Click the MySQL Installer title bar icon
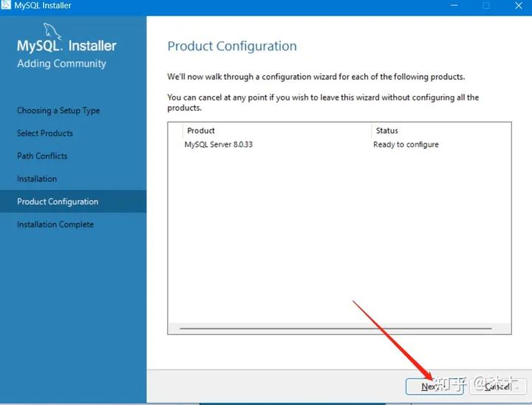The width and height of the screenshot is (532, 405). pyautogui.click(x=6, y=4)
